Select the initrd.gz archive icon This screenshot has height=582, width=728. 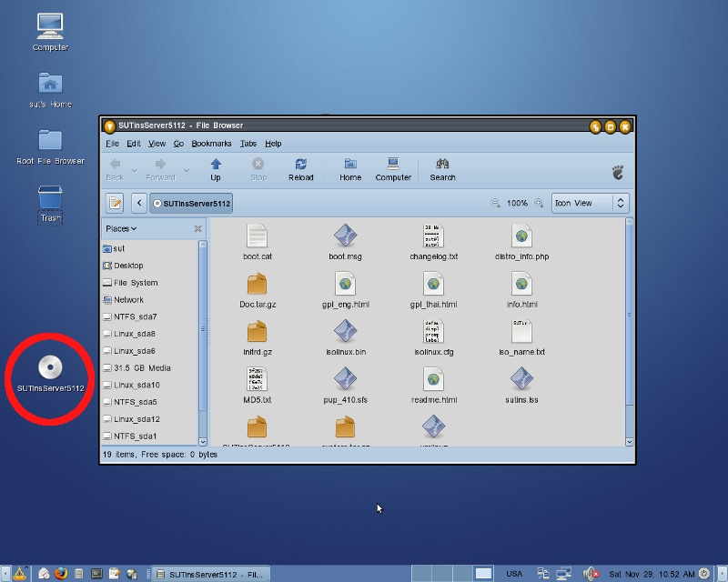pos(257,331)
